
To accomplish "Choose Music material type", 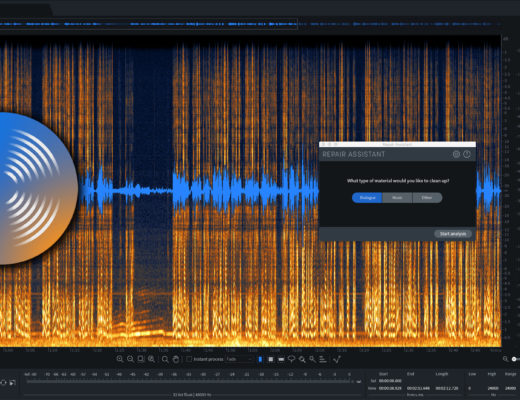I will [x=397, y=198].
